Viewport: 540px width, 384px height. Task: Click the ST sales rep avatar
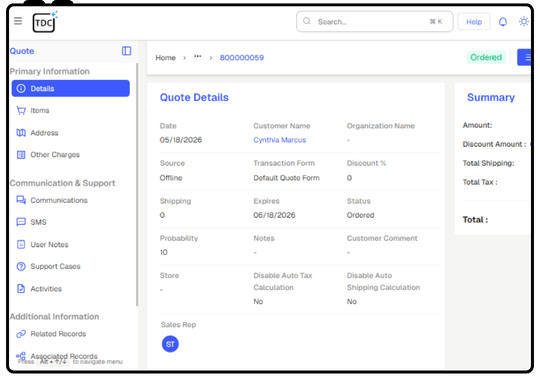pyautogui.click(x=170, y=344)
